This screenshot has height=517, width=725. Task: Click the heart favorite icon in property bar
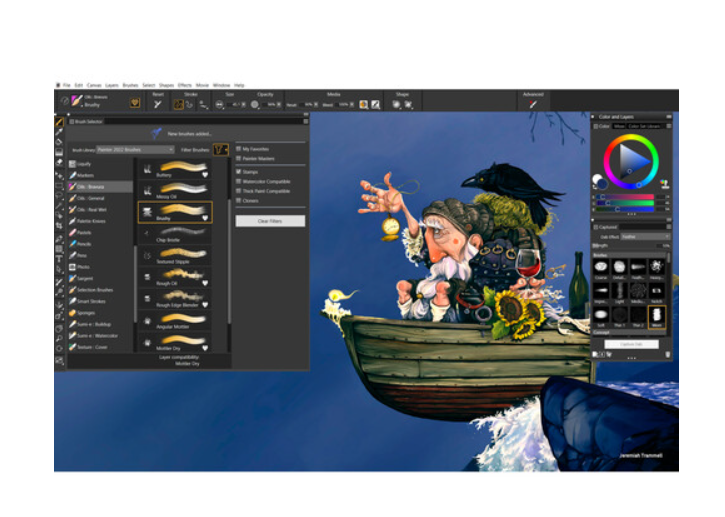click(x=135, y=103)
